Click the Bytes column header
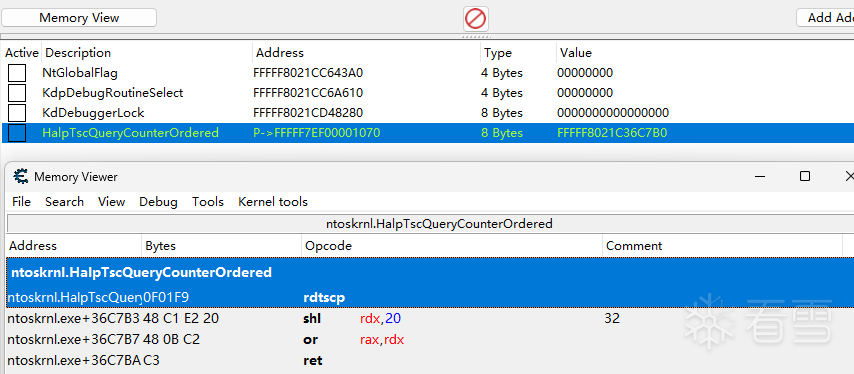 point(161,246)
